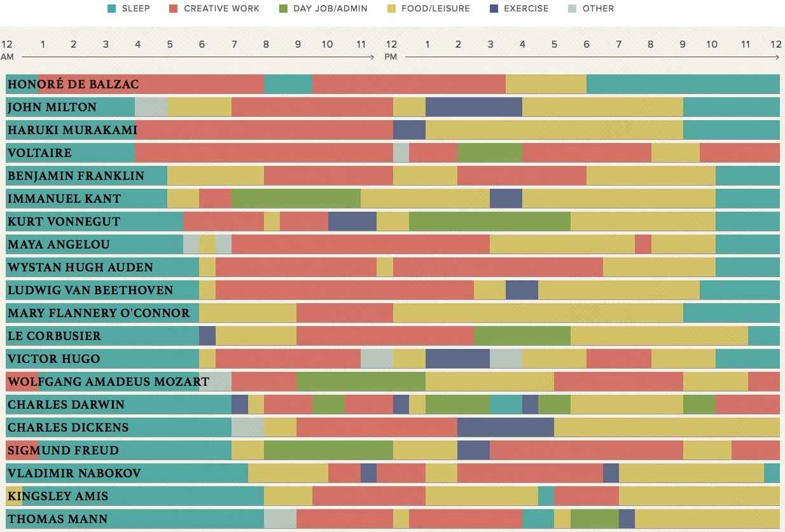The width and height of the screenshot is (785, 532).
Task: Click the yellow FOOD/LEISURE legend swatch
Action: (x=391, y=9)
